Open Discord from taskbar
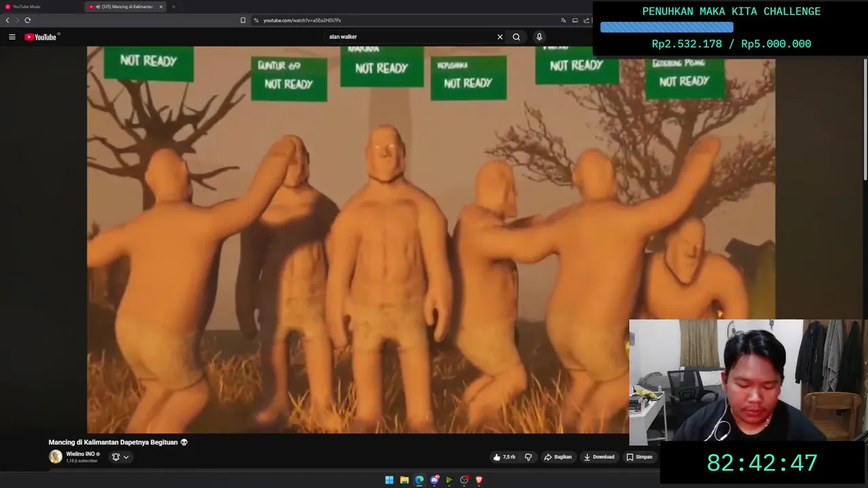Image resolution: width=868 pixels, height=488 pixels. point(435,480)
